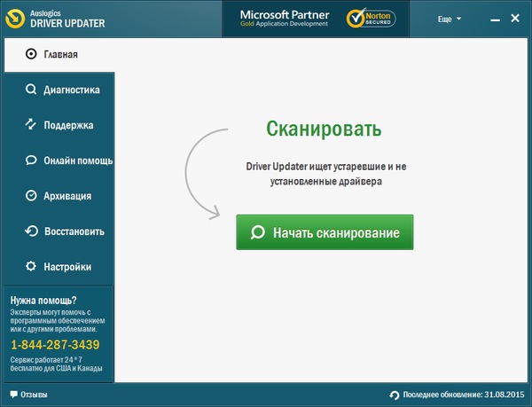The width and height of the screenshot is (532, 407).
Task: Start scan with Начать сканирование button
Action: coord(325,232)
